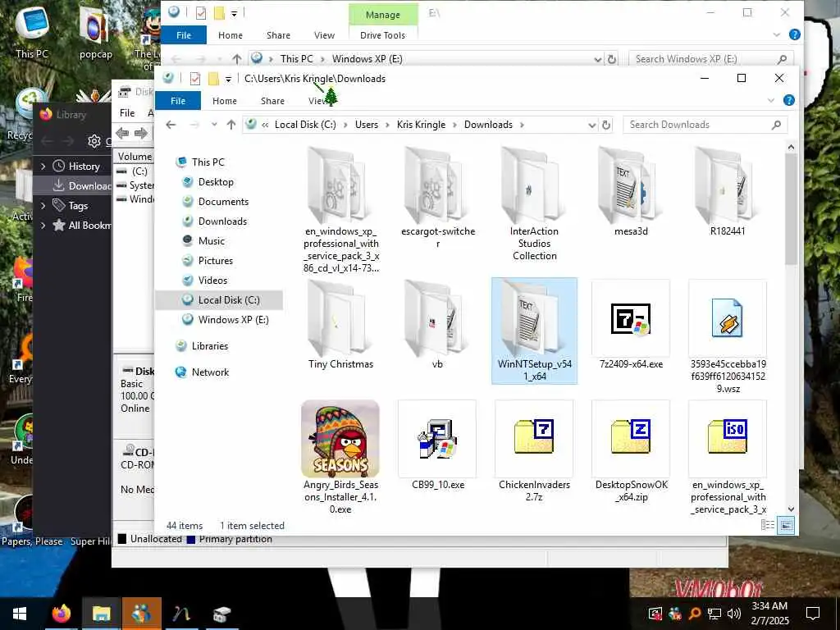Open the escargot-switcher folder
840x630 pixels.
(x=438, y=199)
